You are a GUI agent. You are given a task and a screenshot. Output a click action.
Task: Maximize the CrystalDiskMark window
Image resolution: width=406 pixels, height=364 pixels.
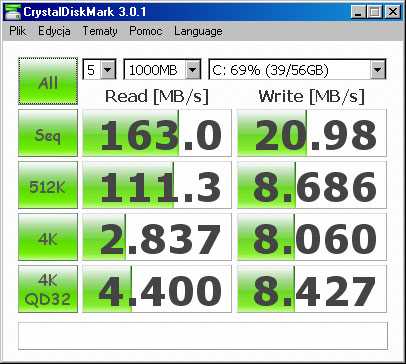tap(375, 13)
